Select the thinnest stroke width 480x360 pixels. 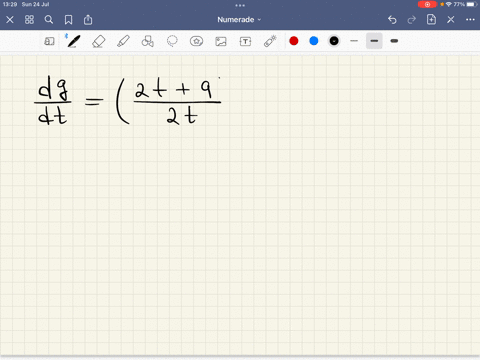point(354,41)
